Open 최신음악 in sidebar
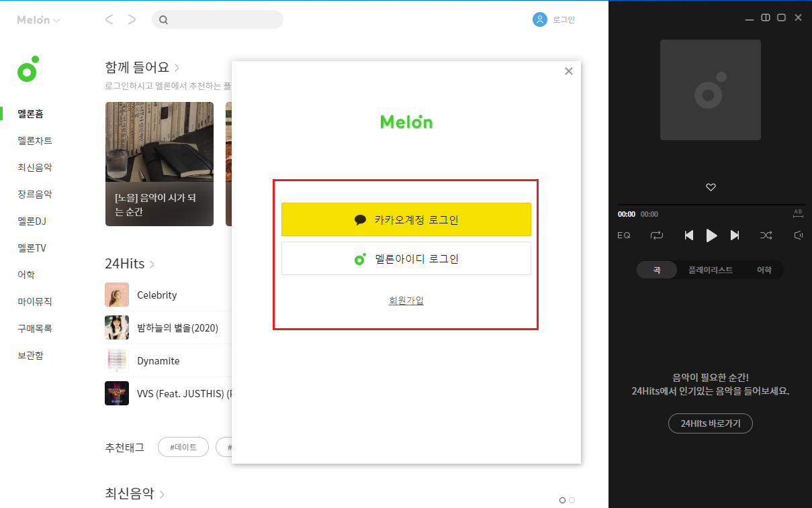Screen dimensions: 812x508 (35, 168)
